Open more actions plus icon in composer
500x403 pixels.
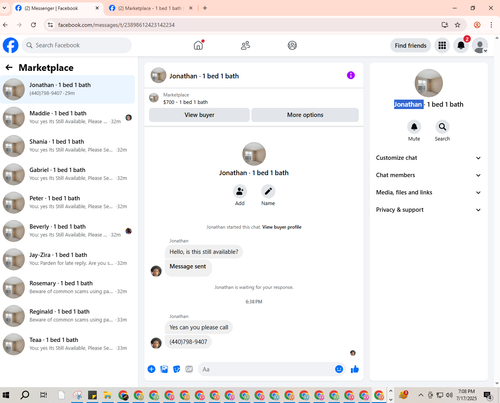[151, 369]
